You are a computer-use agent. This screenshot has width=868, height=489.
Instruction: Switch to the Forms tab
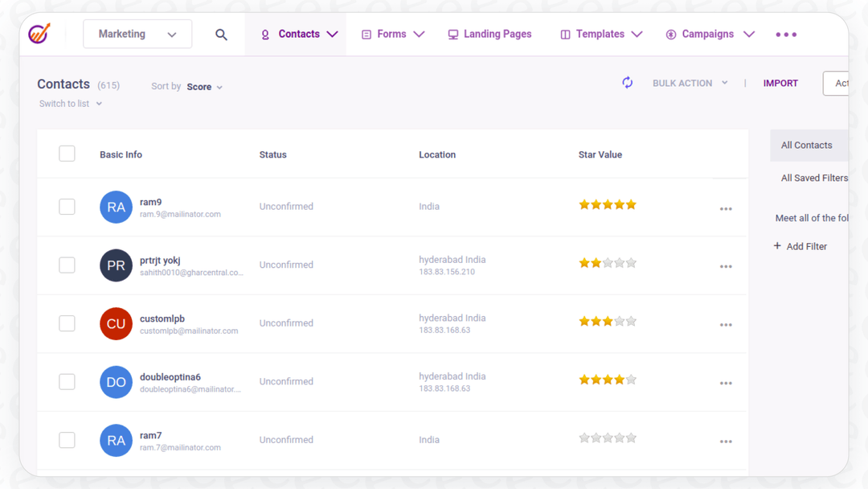coord(392,34)
